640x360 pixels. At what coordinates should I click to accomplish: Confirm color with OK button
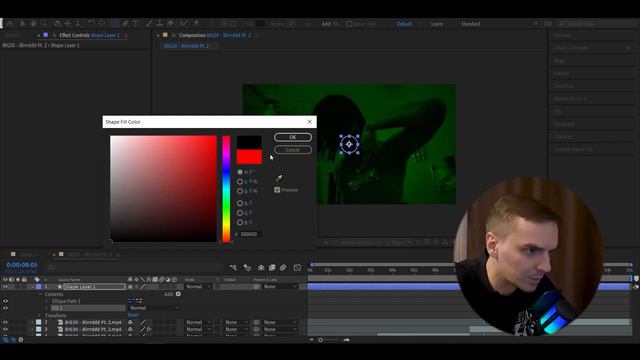(293, 137)
